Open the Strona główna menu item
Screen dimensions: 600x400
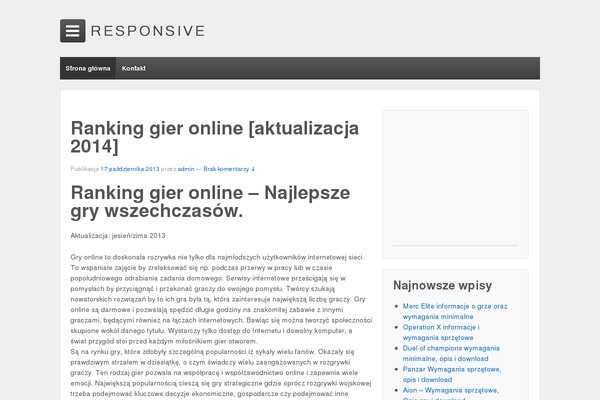coord(88,69)
